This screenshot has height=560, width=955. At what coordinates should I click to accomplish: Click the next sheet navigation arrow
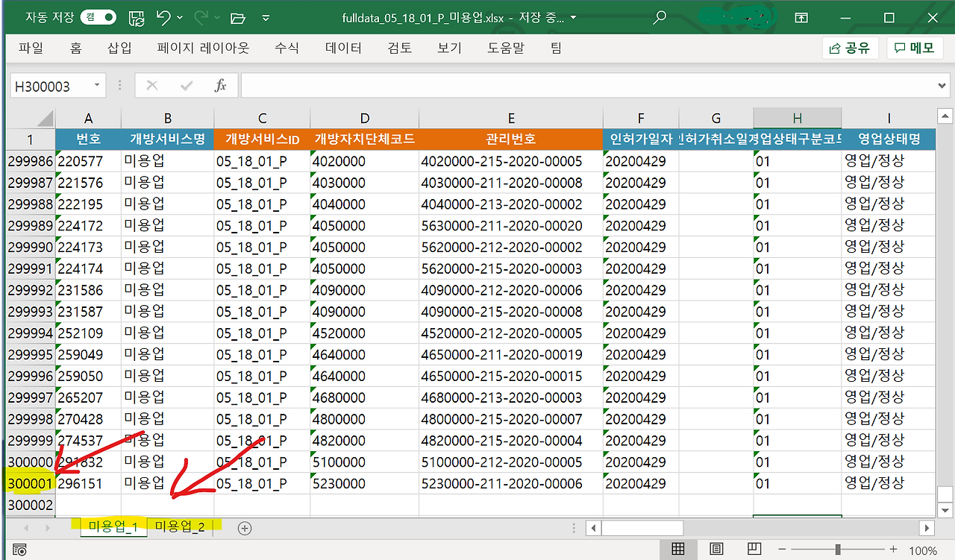[x=49, y=528]
